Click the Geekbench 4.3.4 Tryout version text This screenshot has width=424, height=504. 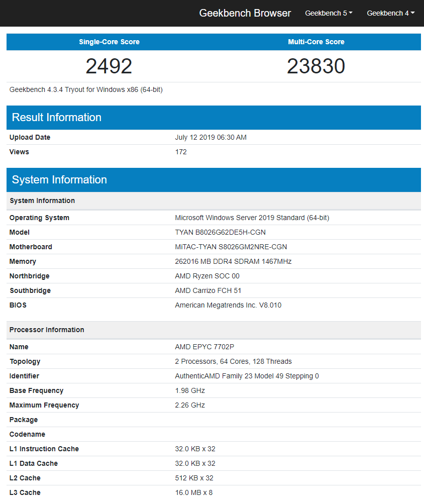click(x=86, y=89)
